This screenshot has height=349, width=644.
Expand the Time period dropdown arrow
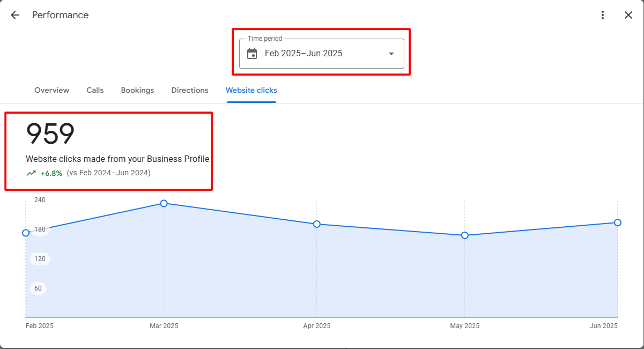[x=391, y=54]
